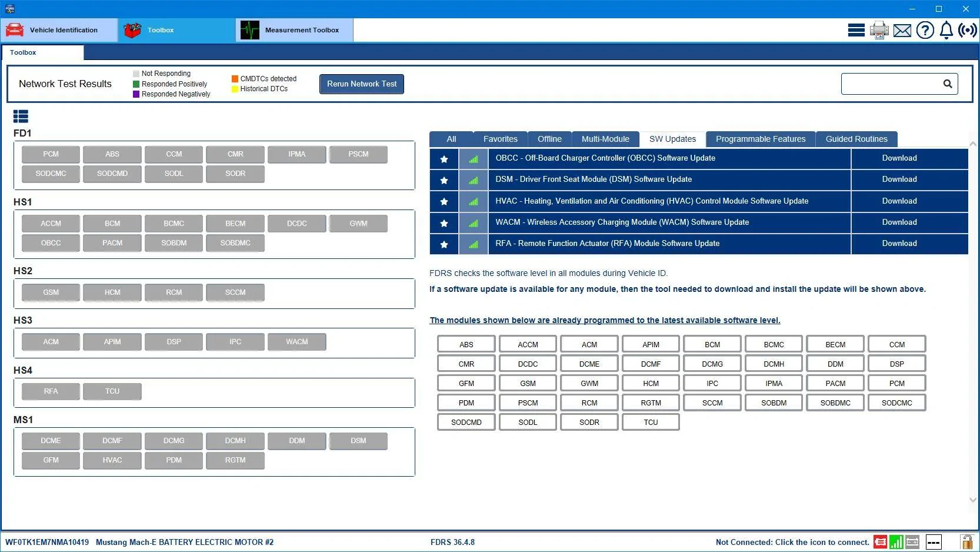The height and width of the screenshot is (552, 980).
Task: Click the printer icon in the top toolbar
Action: (879, 30)
